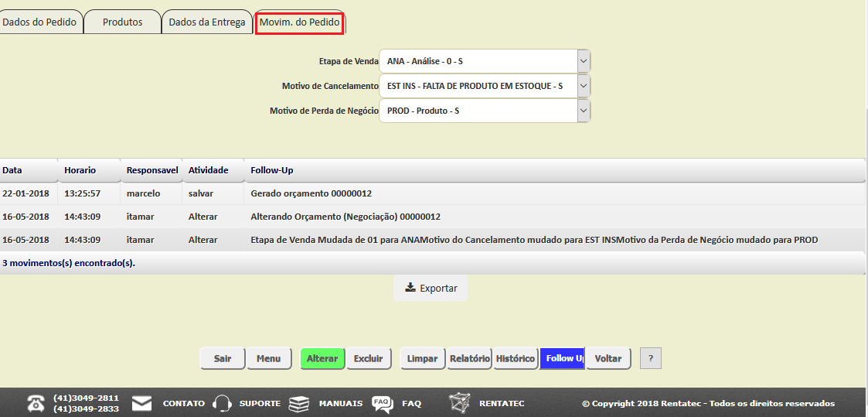Click the telephone icon in the footer
Viewport: 868px width, 417px height.
36,403
